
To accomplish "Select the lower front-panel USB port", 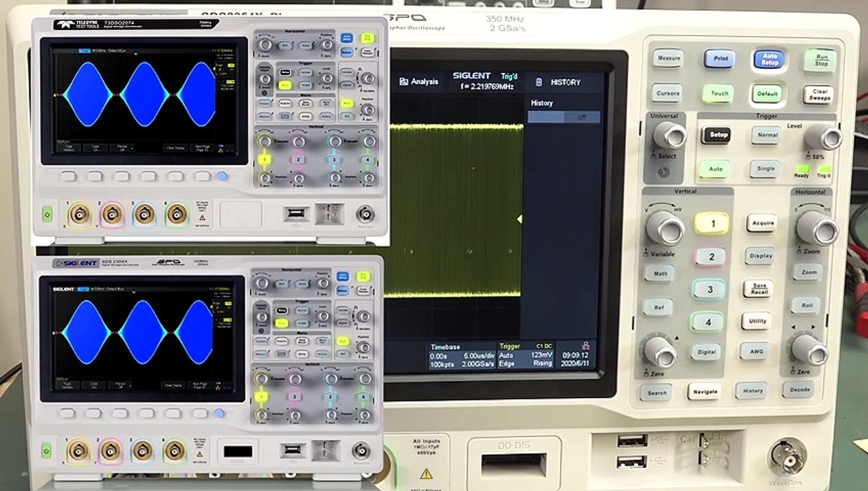I will [632, 462].
